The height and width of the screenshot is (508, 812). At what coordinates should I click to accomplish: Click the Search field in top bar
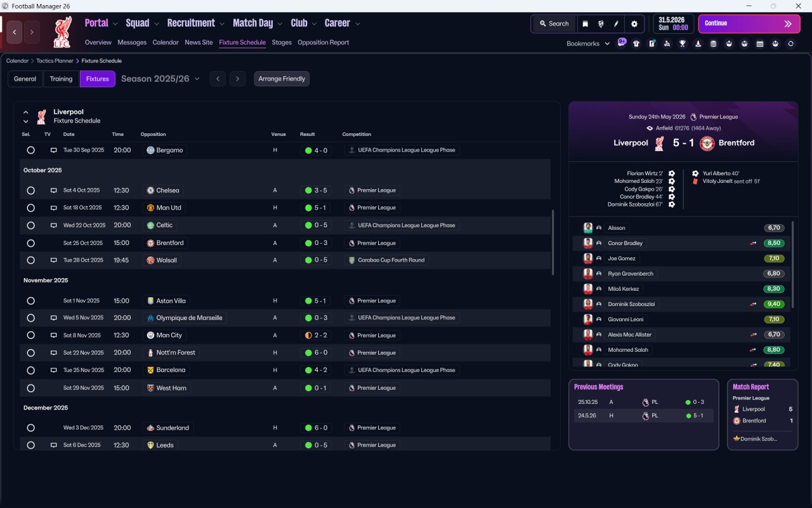[554, 23]
